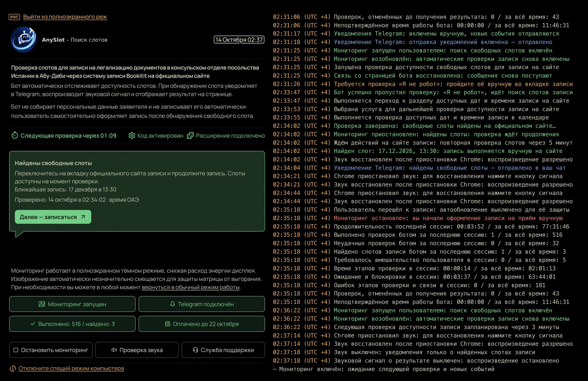The height and width of the screenshot is (381, 588).
Task: Click log line 'Проверка завершена: свободные слоты найдены'
Action: point(414,126)
